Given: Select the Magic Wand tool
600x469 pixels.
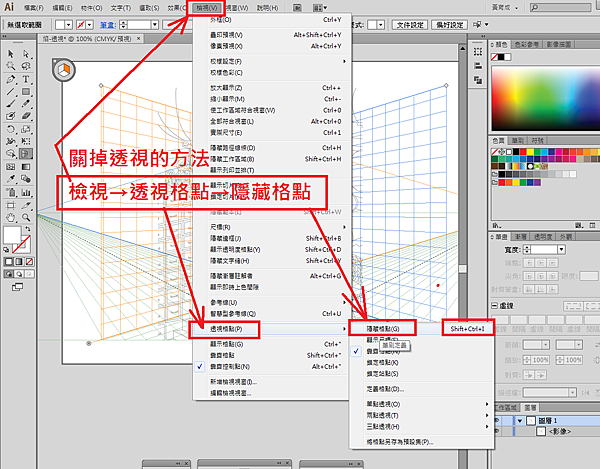Looking at the screenshot, I should (11, 66).
